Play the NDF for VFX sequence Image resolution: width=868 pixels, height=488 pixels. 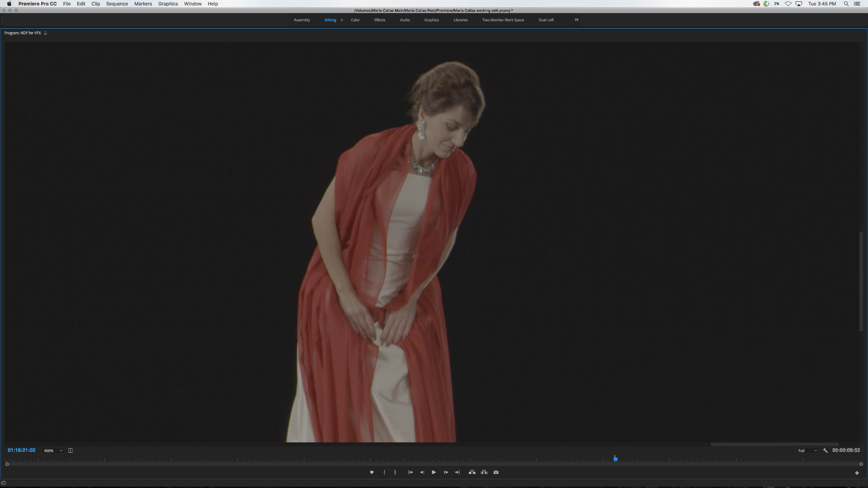click(x=434, y=472)
